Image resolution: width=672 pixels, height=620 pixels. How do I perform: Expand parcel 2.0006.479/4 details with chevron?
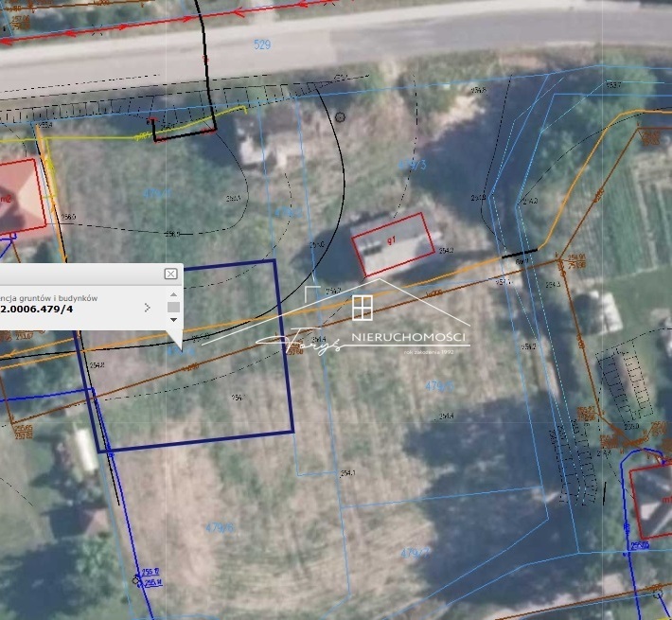(147, 308)
